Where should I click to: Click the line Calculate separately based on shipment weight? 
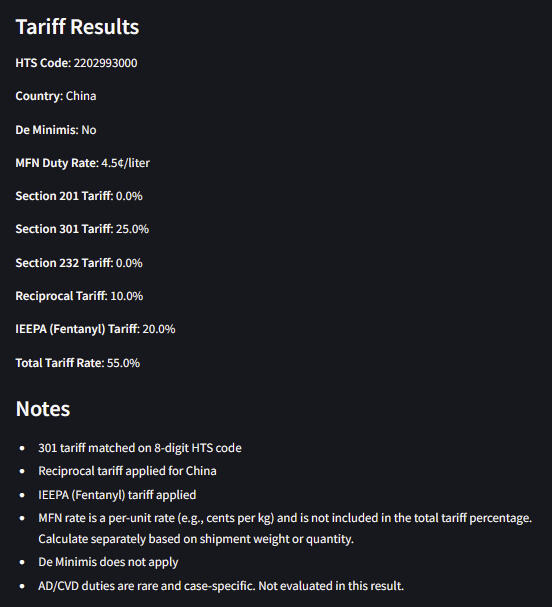(x=196, y=539)
